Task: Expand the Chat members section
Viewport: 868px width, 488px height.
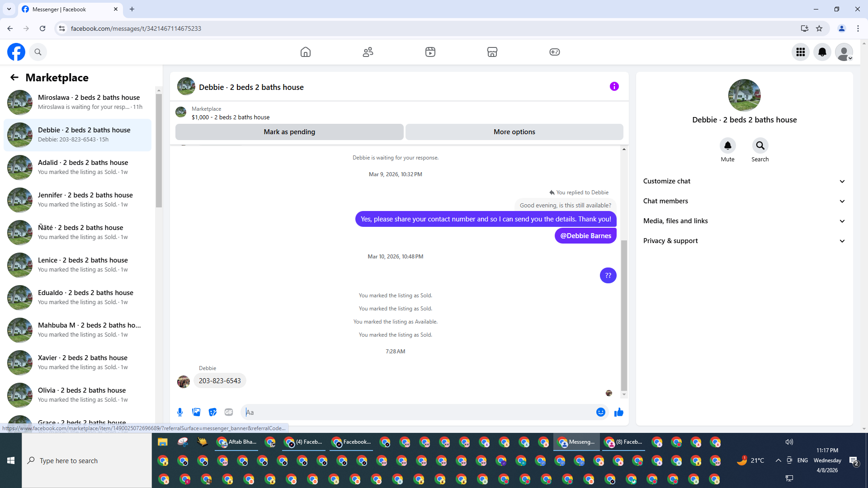Action: 744,201
